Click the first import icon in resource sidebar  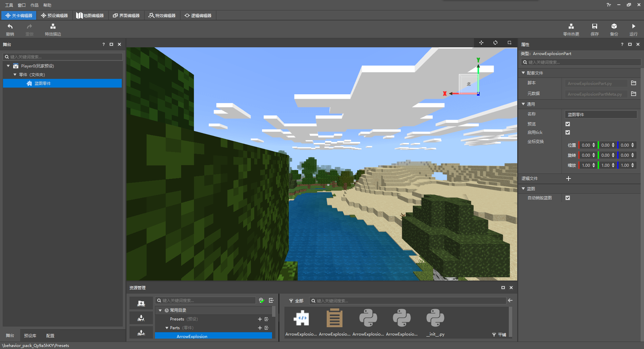141,303
